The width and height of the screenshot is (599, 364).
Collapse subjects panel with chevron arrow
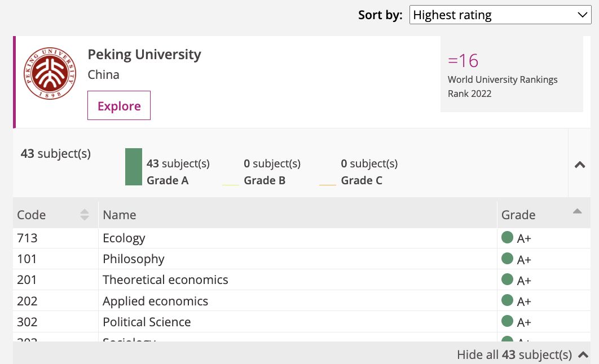[579, 165]
